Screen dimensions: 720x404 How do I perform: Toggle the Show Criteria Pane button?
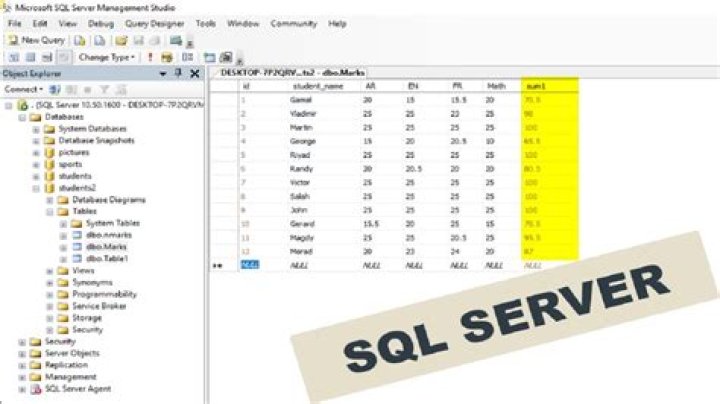point(31,57)
